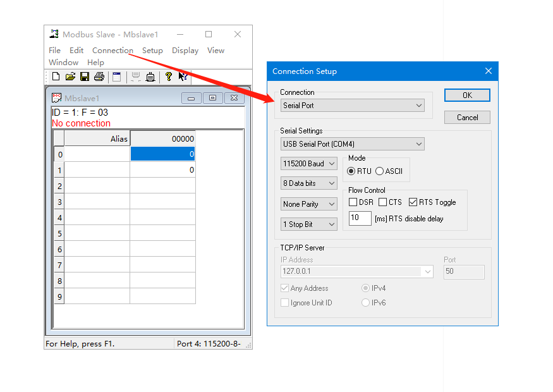553x392 pixels.
Task: Click the RTS disable delay input field
Action: coord(360,218)
